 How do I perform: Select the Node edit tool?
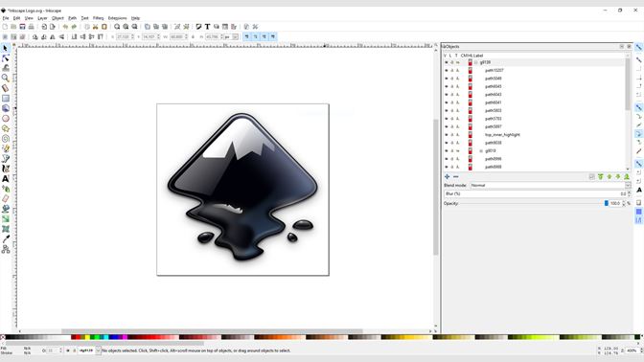click(x=6, y=58)
